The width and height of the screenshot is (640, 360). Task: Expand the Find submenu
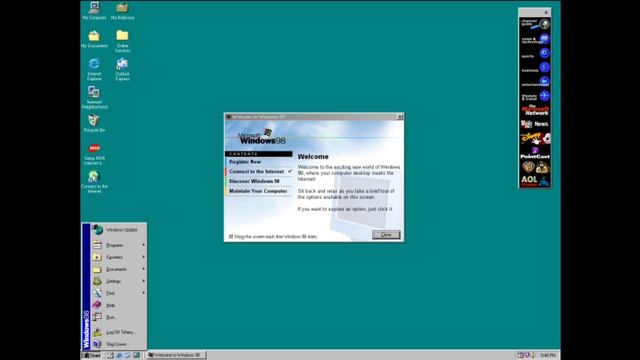pyautogui.click(x=119, y=293)
